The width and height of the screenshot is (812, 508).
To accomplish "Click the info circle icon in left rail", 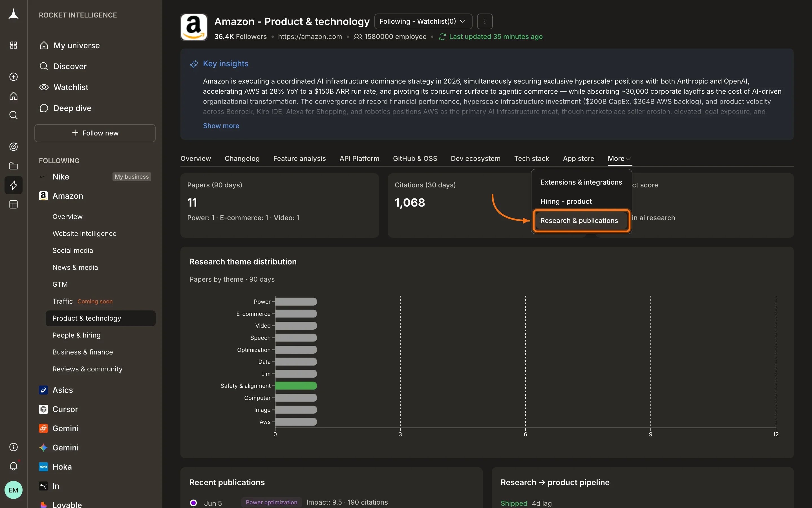I will 14,447.
